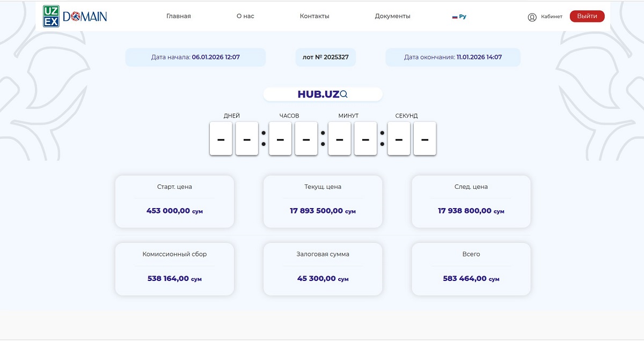644x341 pixels.
Task: Click the Дата окончания date box
Action: pyautogui.click(x=452, y=57)
